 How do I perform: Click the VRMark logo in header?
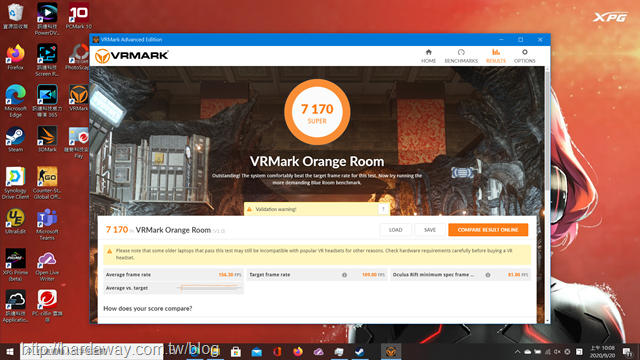(x=131, y=56)
